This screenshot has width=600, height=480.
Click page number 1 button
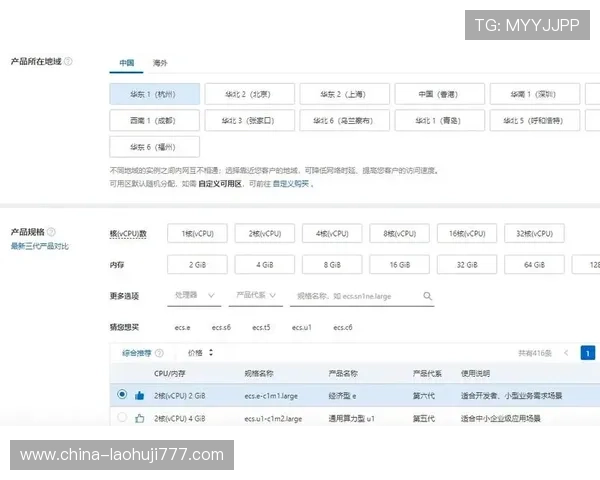pos(588,353)
